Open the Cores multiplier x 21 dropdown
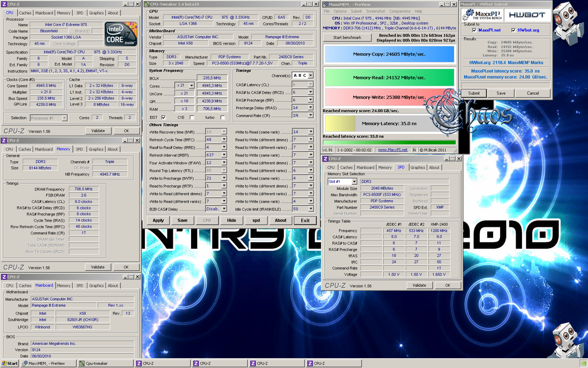The height and width of the screenshot is (368, 588). (191, 85)
